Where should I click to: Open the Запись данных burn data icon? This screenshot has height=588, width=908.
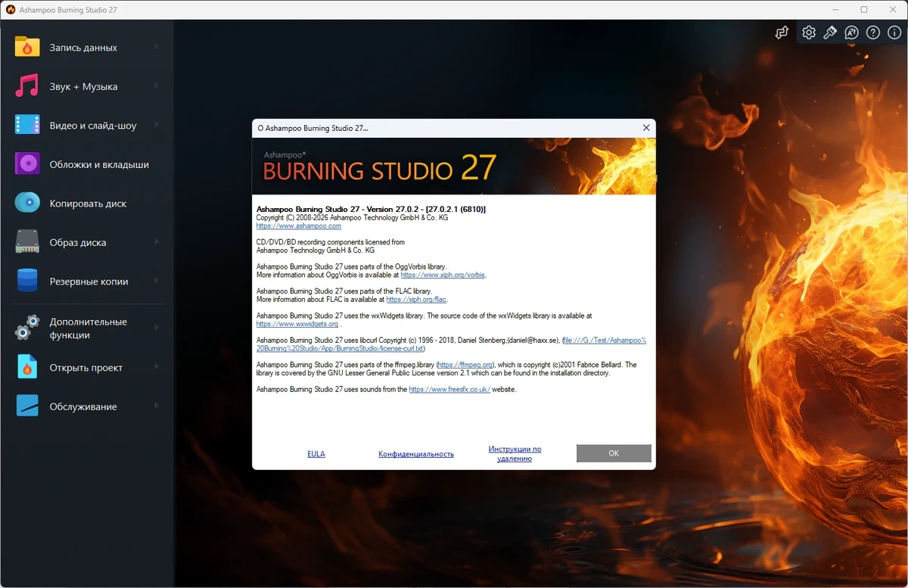[x=27, y=47]
